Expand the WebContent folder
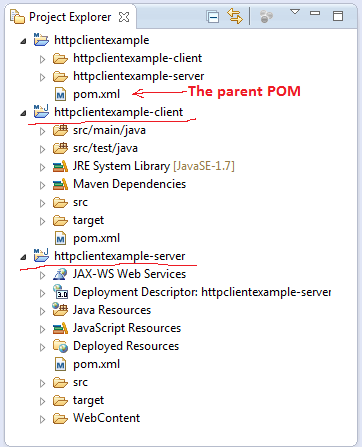This screenshot has width=362, height=447. (42, 419)
